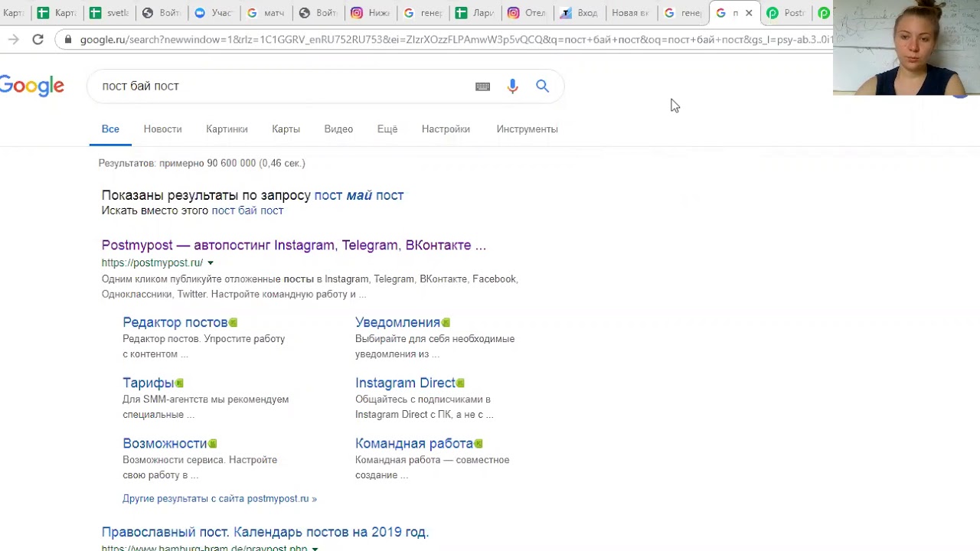The height and width of the screenshot is (551, 980).
Task: Click the webcam video thumbnail
Action: tap(906, 47)
